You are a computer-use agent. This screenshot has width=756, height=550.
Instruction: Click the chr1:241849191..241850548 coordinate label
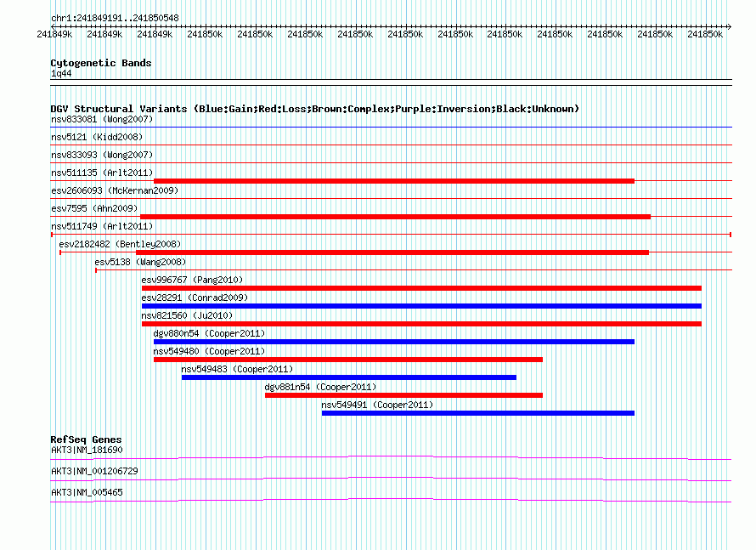point(115,18)
